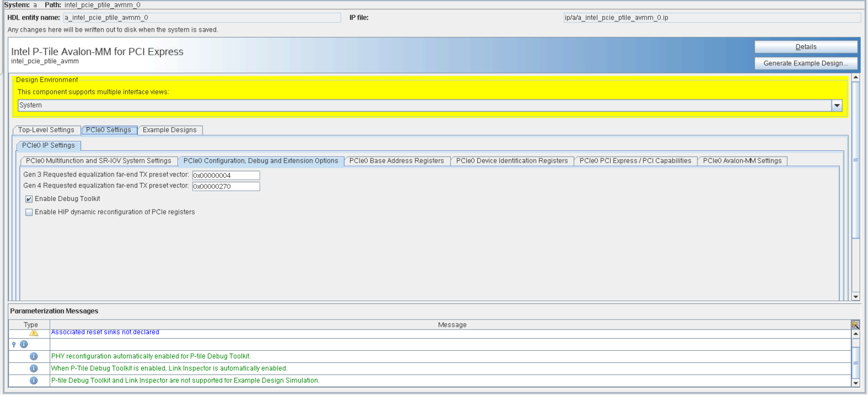Click the Message column header
Viewport: 868px width, 395px height.
click(451, 325)
